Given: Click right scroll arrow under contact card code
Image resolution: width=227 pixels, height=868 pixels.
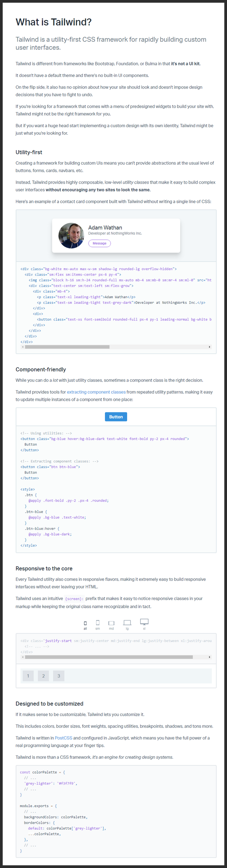Looking at the screenshot, I should point(209,347).
